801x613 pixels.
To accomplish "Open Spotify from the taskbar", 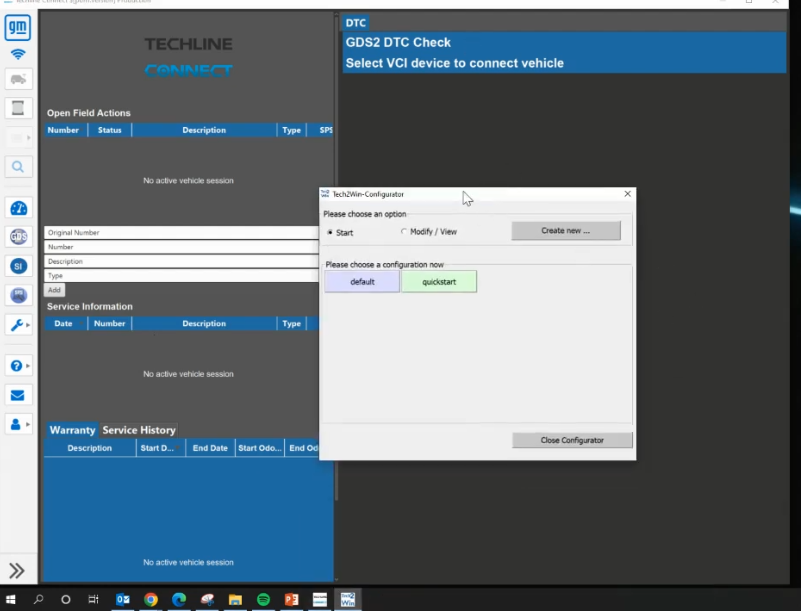I will (263, 600).
